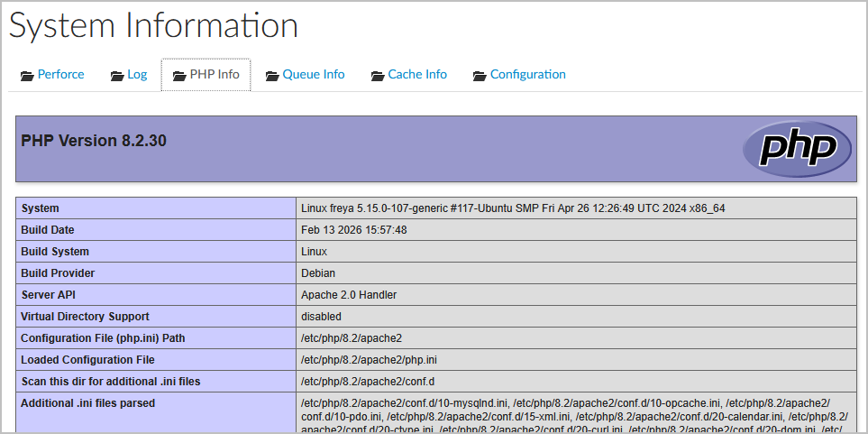Click the PHP Version 8.2.30 heading
868x434 pixels.
94,141
